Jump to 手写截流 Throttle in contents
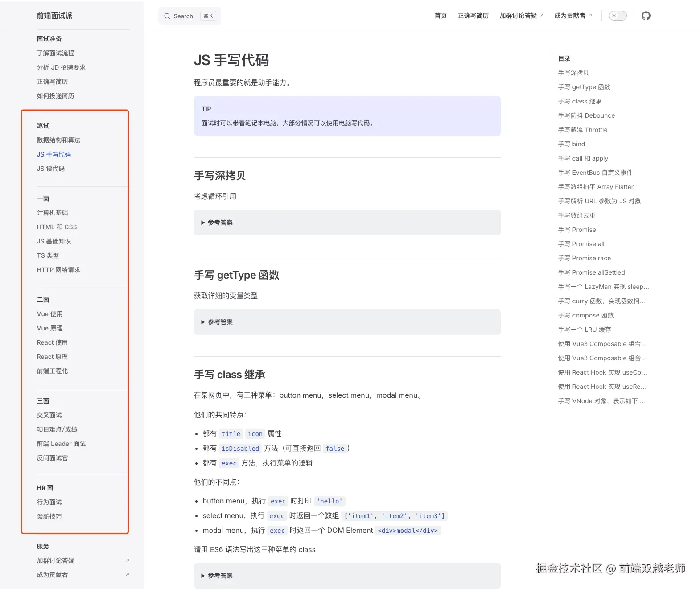 pyautogui.click(x=583, y=130)
